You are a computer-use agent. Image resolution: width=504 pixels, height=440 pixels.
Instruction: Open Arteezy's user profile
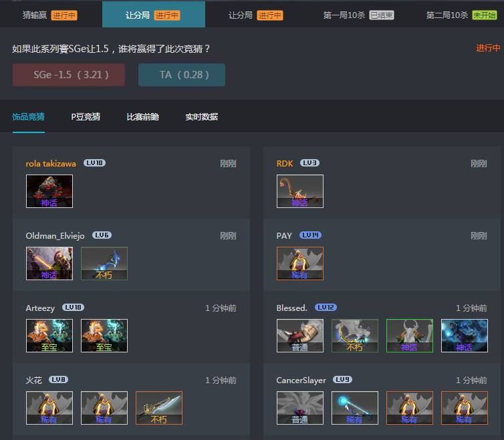[40, 308]
